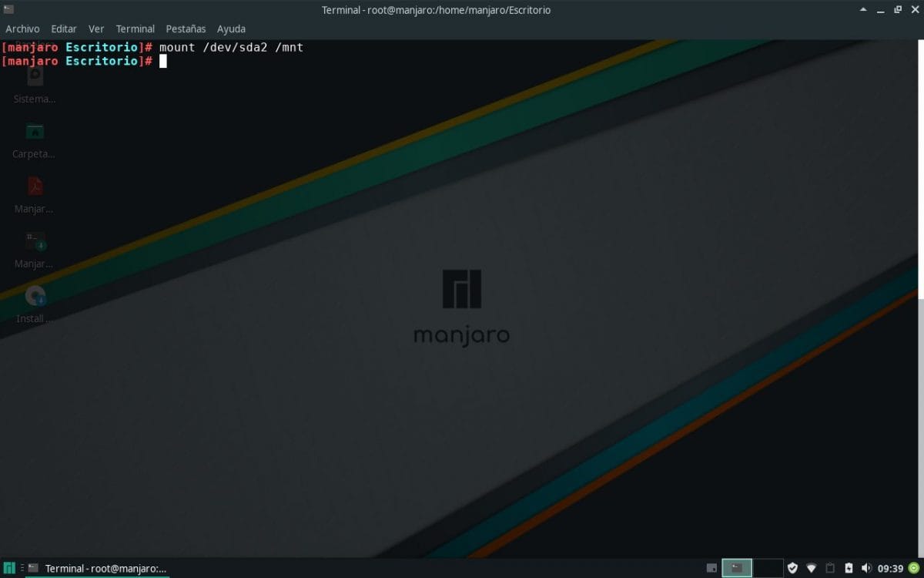Open the Editar menu
This screenshot has height=578, width=924.
pos(64,29)
